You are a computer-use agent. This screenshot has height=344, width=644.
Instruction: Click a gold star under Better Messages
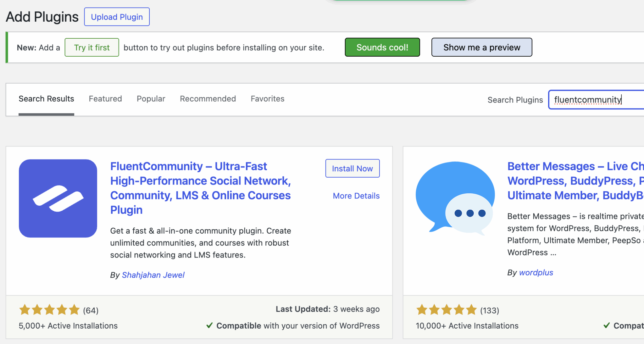pos(446,310)
